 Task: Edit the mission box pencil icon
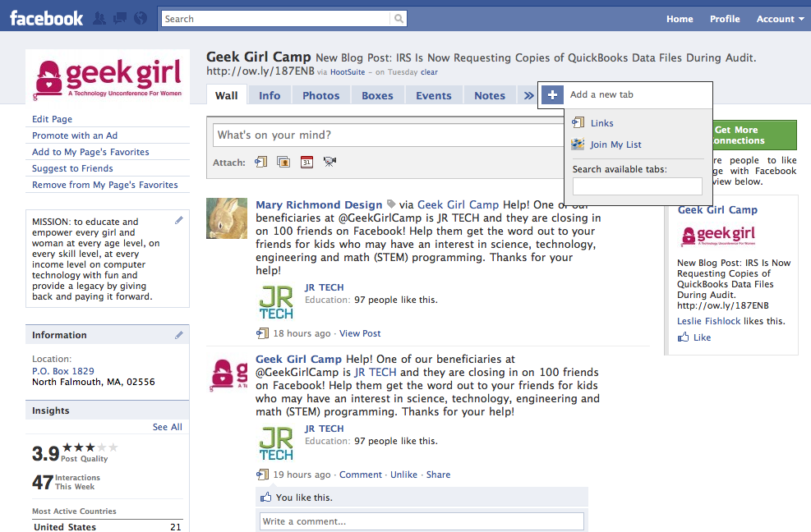point(179,220)
